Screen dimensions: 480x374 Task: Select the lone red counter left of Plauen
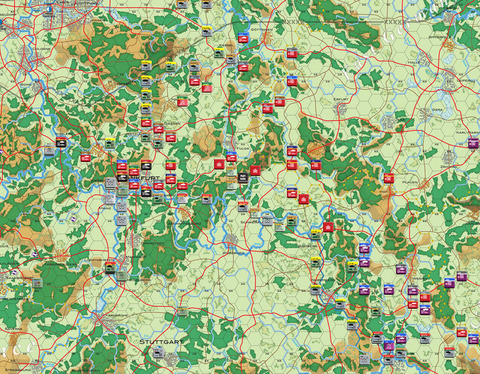(389, 178)
